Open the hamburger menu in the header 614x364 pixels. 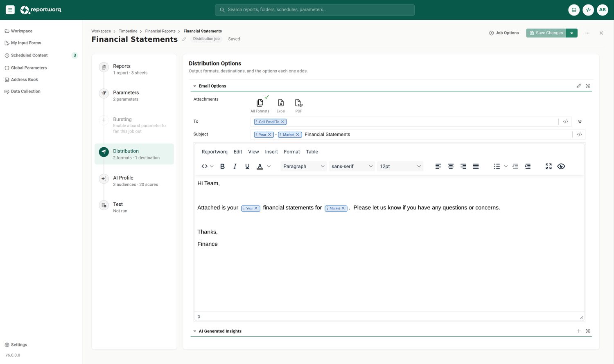tap(10, 10)
